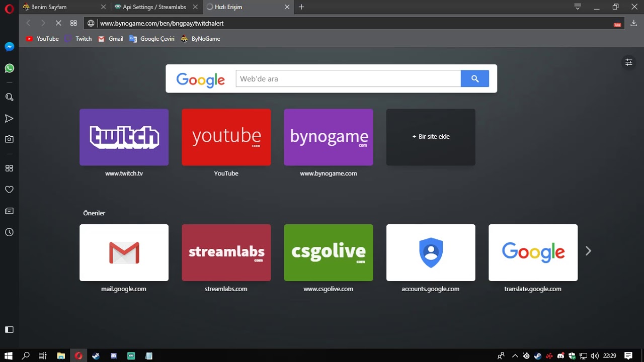644x362 pixels.
Task: Open WhatsApp in the sidebar
Action: click(9, 68)
